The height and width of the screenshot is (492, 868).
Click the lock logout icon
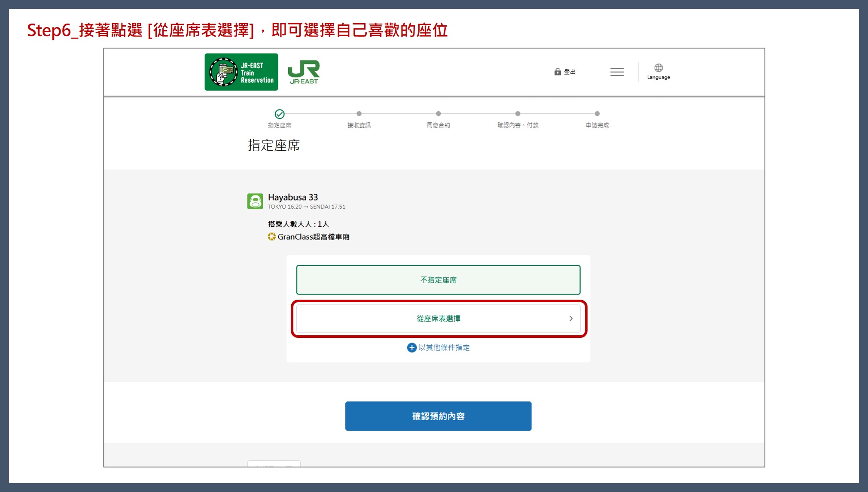(x=557, y=72)
